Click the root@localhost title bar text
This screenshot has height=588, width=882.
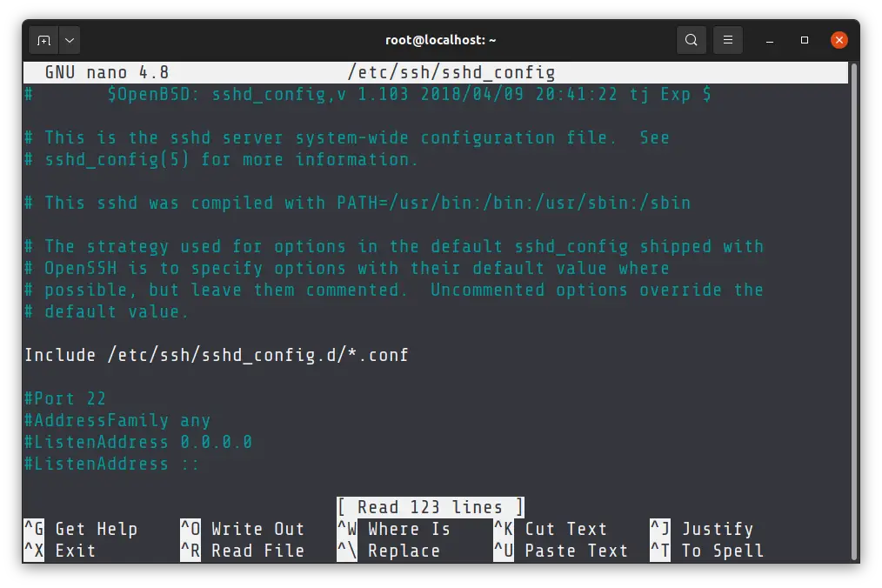pyautogui.click(x=441, y=39)
